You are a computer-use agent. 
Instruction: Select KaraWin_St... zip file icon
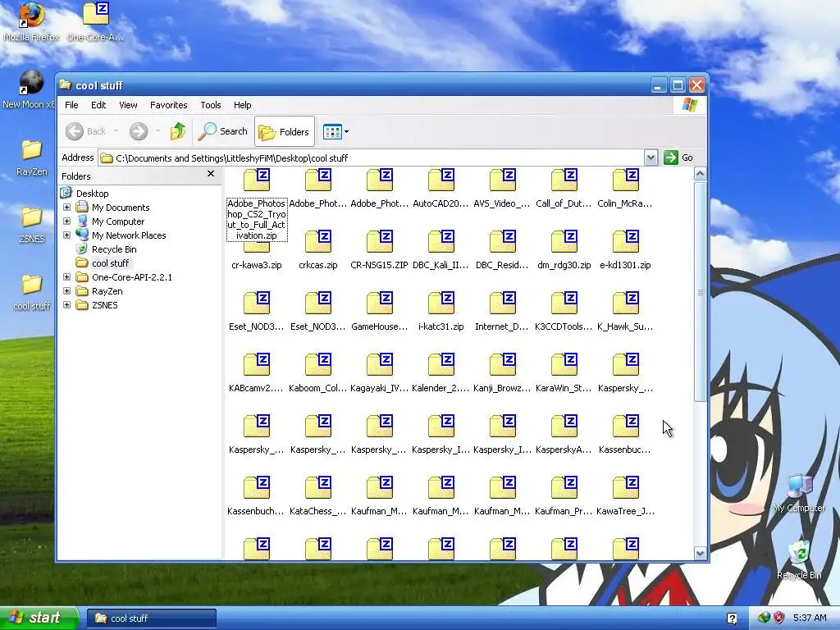[x=564, y=365]
